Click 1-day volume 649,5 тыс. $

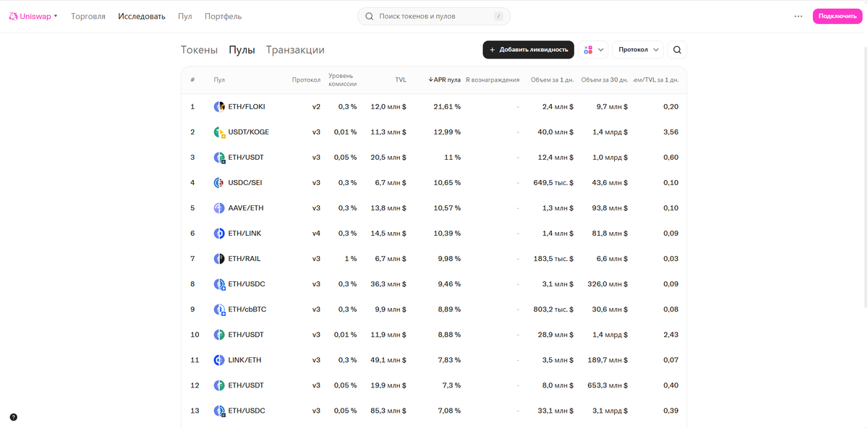tap(553, 183)
